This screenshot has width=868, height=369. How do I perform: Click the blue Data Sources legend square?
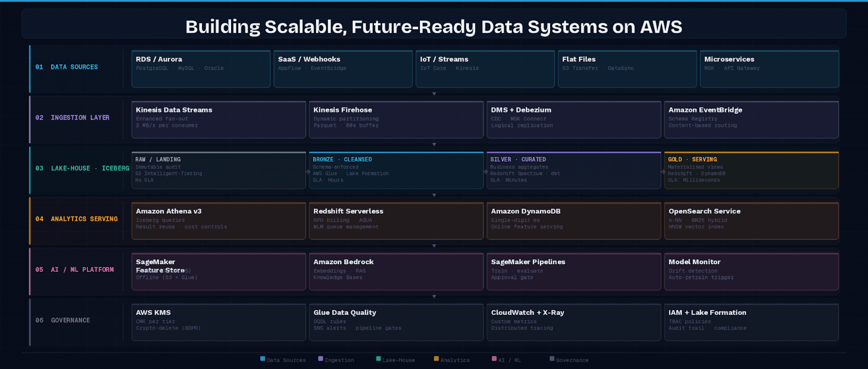[263, 359]
